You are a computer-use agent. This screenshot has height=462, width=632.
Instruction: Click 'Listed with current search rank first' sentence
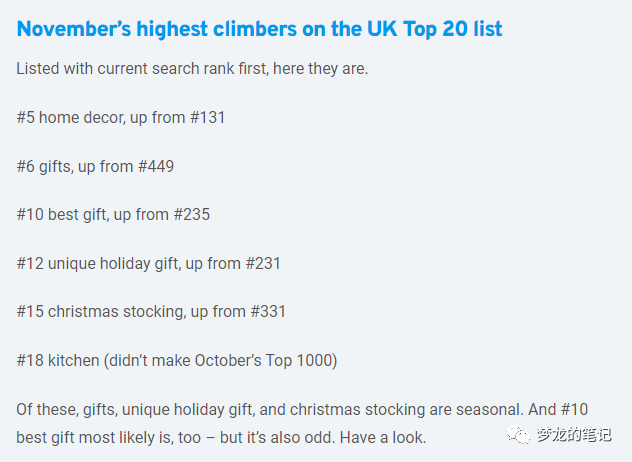tap(192, 69)
